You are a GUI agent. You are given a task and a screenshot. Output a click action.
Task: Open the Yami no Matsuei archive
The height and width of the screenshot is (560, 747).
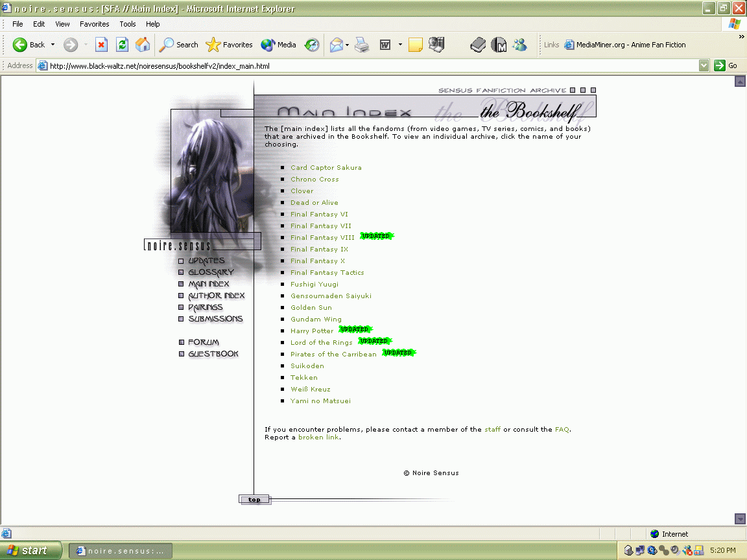point(320,401)
